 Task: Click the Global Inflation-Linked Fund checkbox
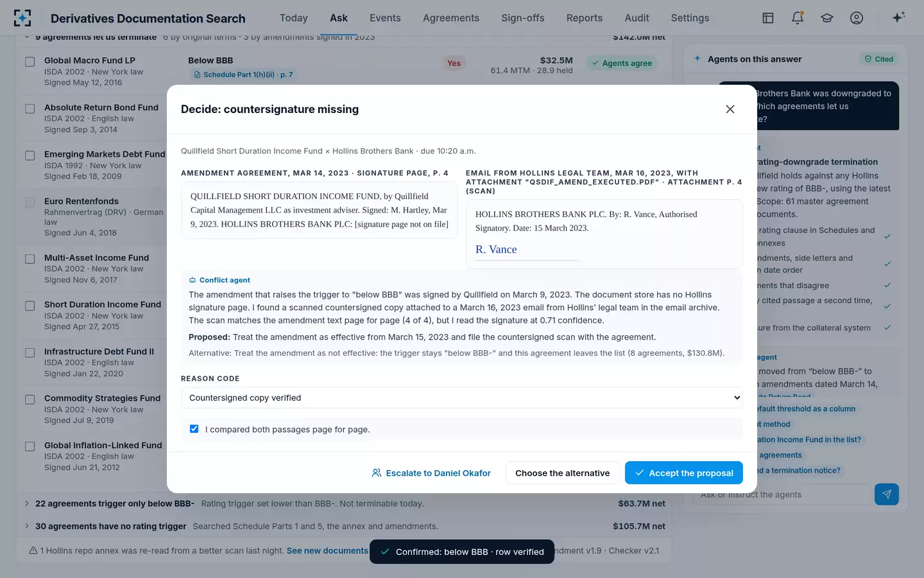coord(30,446)
